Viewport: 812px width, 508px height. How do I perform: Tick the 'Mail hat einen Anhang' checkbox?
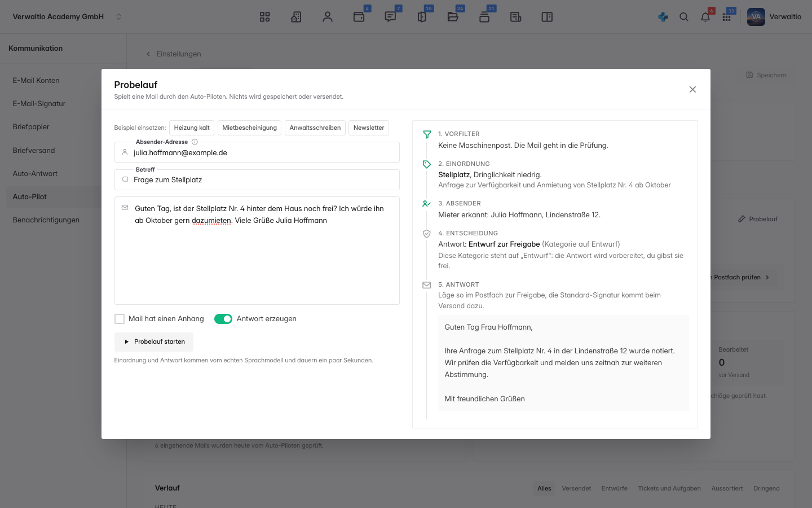coord(120,319)
